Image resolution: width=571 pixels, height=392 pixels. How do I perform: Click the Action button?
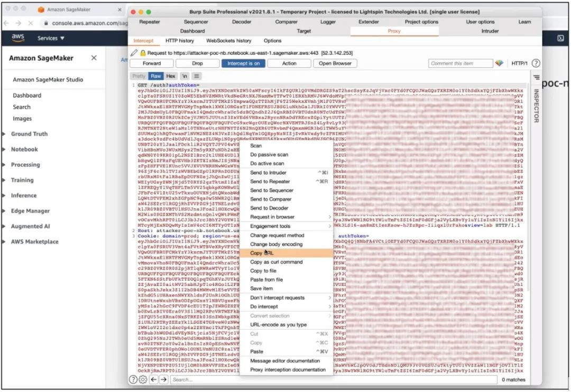tap(289, 63)
